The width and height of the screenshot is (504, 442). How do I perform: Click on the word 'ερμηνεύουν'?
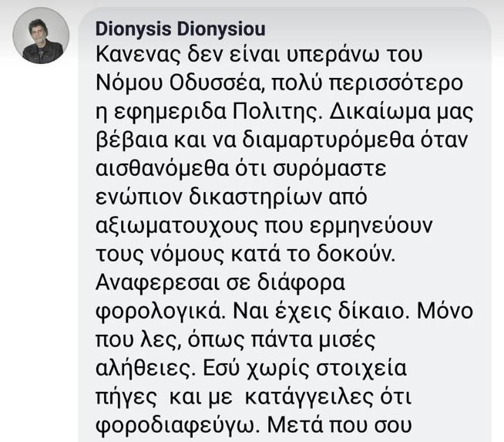tap(371, 226)
